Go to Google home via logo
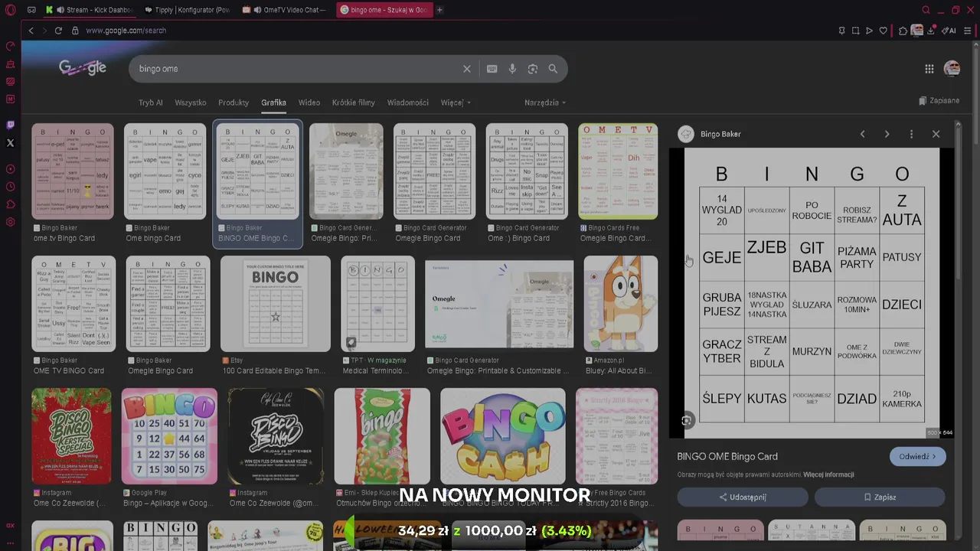The image size is (980, 551). (83, 68)
